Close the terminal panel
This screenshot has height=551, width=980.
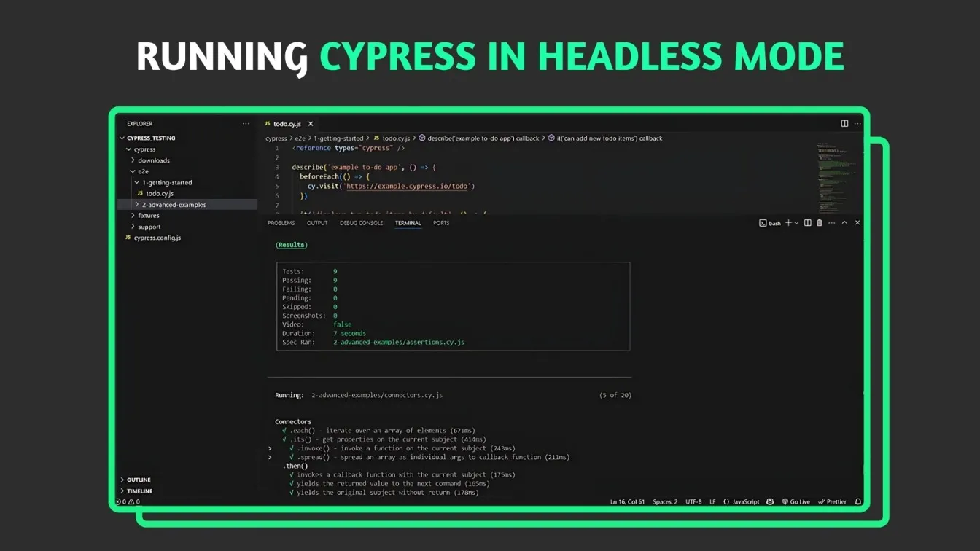tap(857, 223)
